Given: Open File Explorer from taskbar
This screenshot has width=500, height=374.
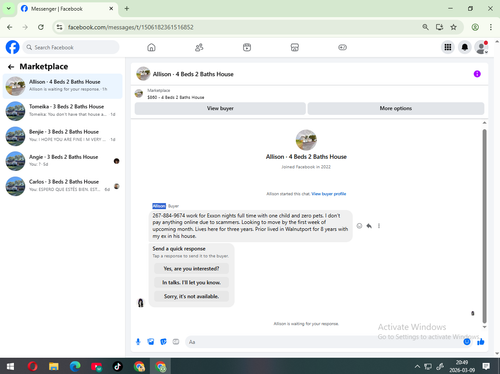Looking at the screenshot, I should point(54,367).
